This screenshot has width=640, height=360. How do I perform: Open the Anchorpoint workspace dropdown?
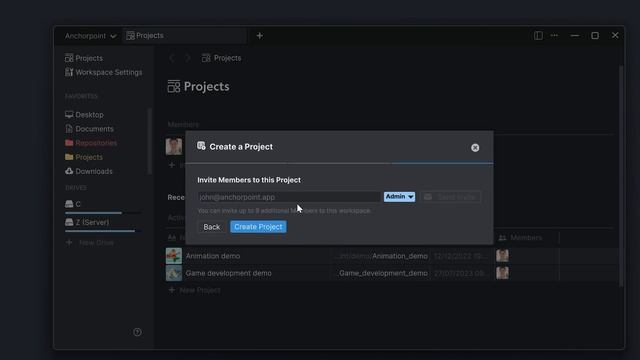[90, 36]
